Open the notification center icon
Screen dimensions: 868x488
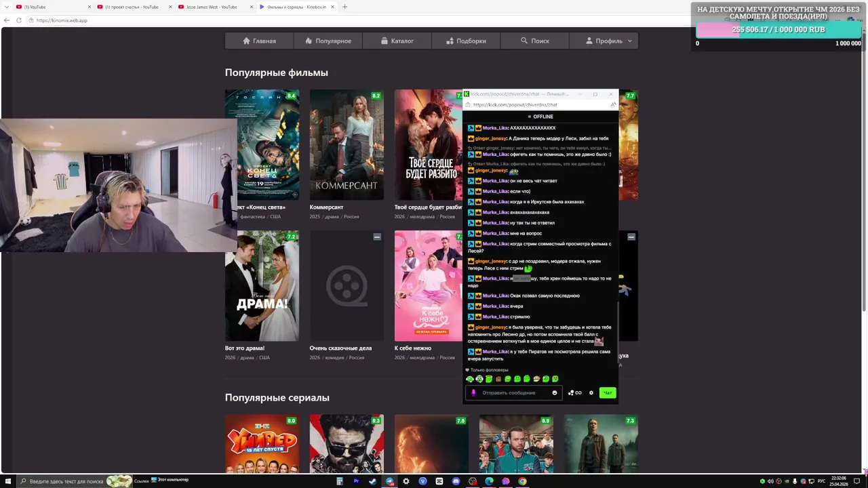856,481
